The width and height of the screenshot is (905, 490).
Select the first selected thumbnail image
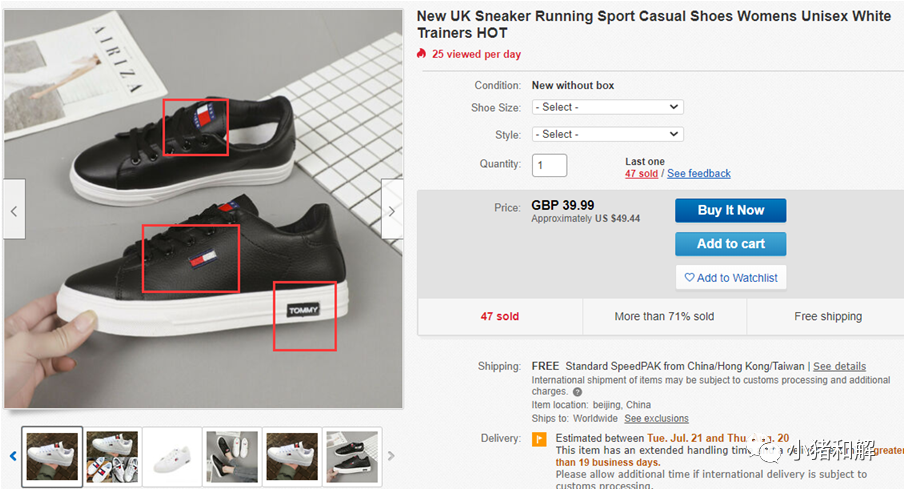pos(52,457)
